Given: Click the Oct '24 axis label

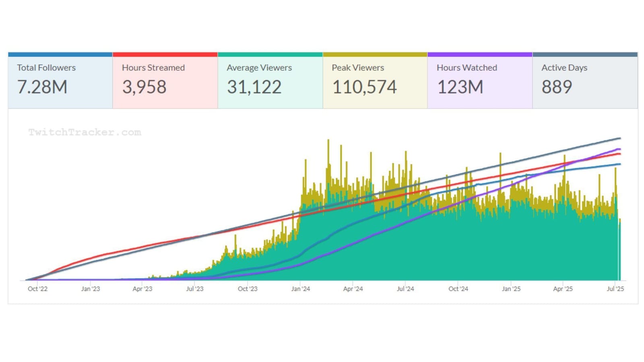Looking at the screenshot, I should coord(458,289).
